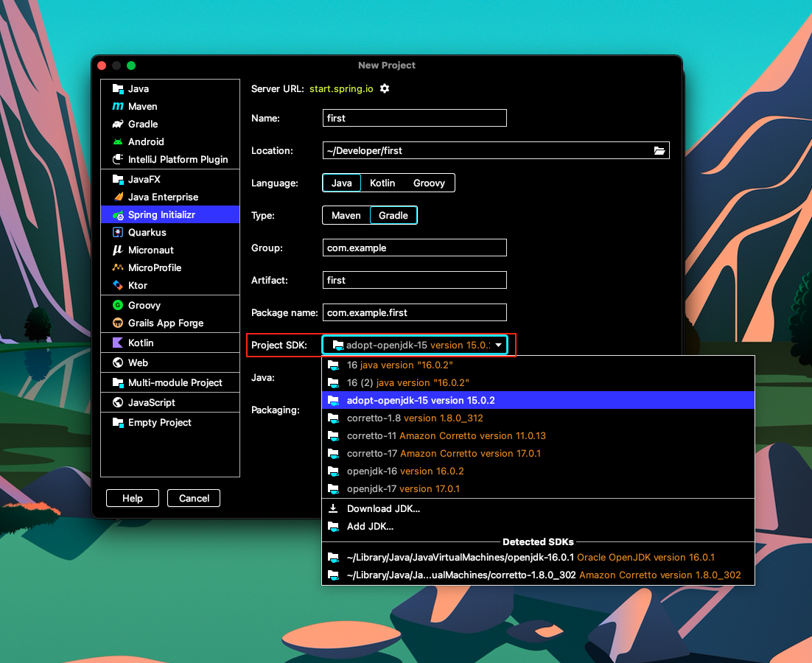Screen dimensions: 812x663
Task: Click the Name input field
Action: coord(414,118)
